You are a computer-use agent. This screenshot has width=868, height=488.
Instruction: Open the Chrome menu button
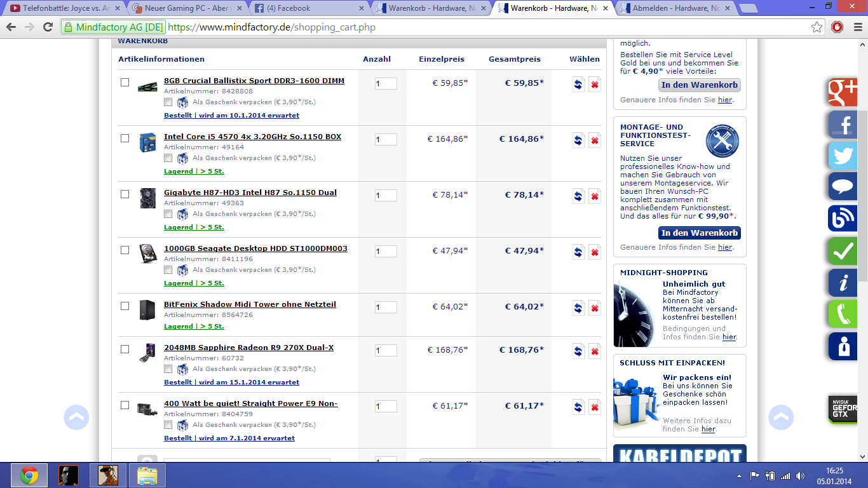(x=857, y=27)
